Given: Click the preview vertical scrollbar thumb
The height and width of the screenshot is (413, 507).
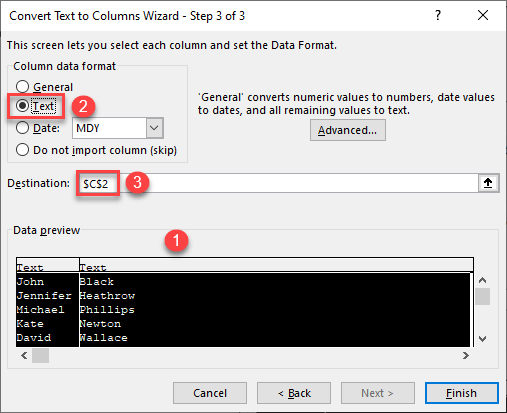Looking at the screenshot, I should click(x=482, y=296).
